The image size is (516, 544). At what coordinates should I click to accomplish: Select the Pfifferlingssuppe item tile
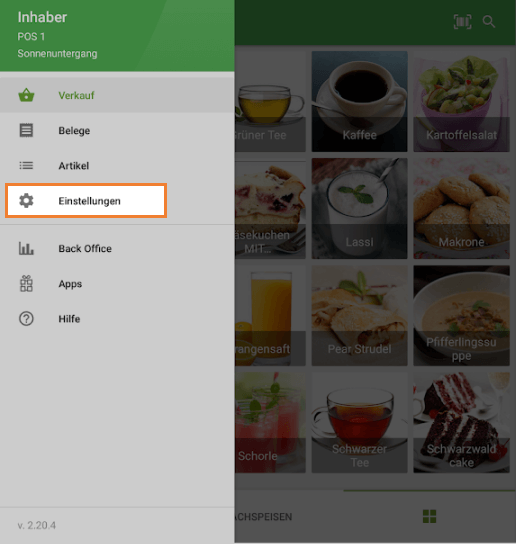(x=462, y=315)
